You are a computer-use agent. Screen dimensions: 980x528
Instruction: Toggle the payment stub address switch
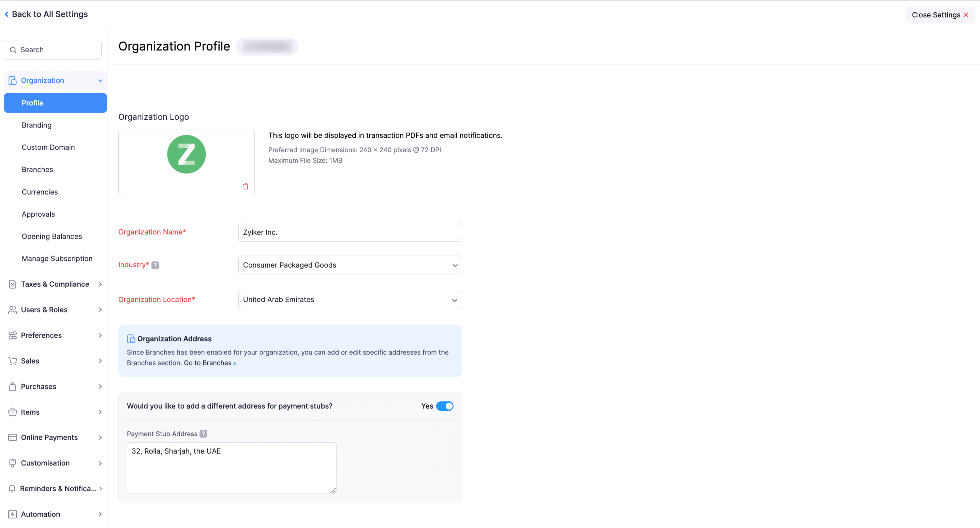(x=445, y=406)
